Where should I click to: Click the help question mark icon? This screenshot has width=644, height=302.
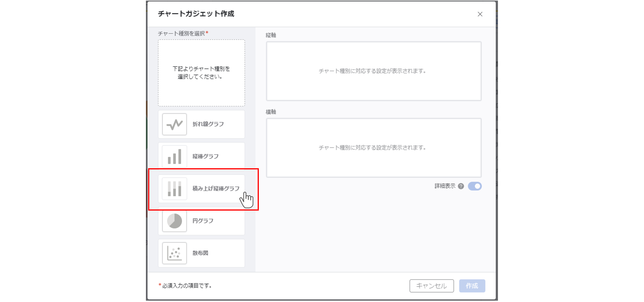[x=461, y=186]
